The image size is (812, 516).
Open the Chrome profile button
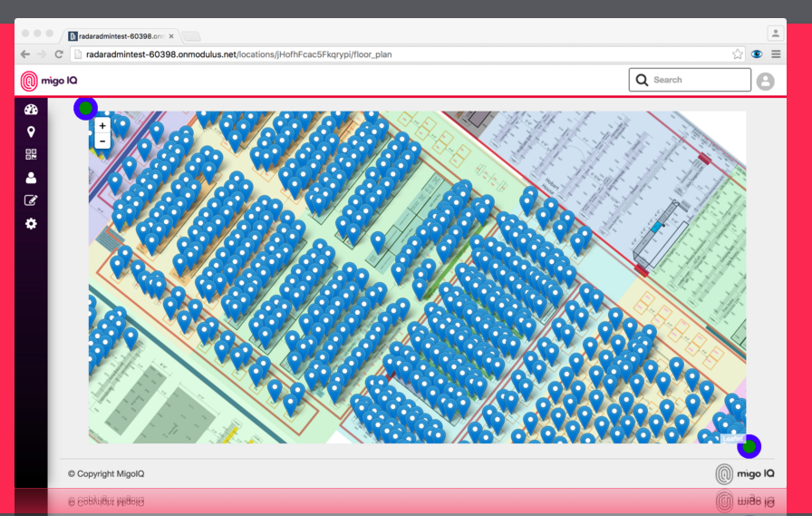(x=775, y=34)
